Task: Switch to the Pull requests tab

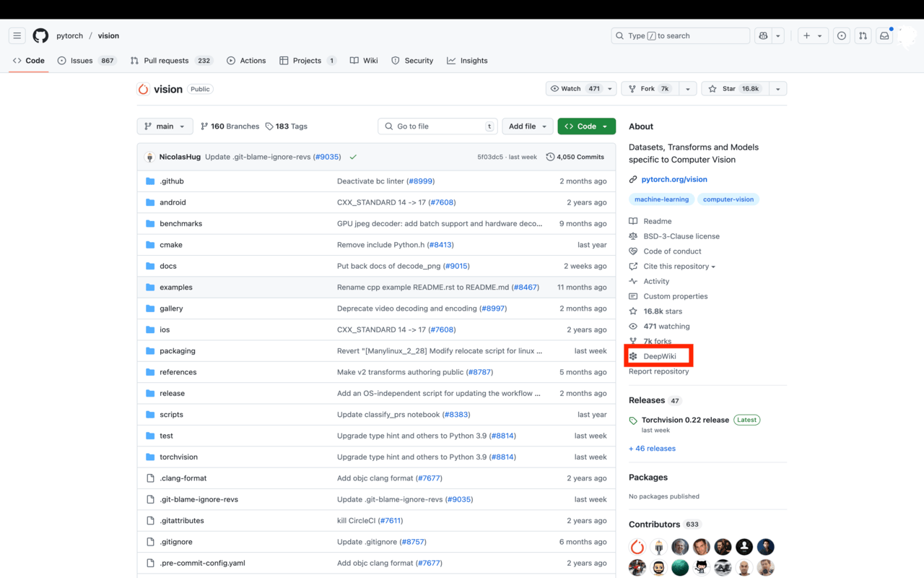Action: (x=172, y=61)
